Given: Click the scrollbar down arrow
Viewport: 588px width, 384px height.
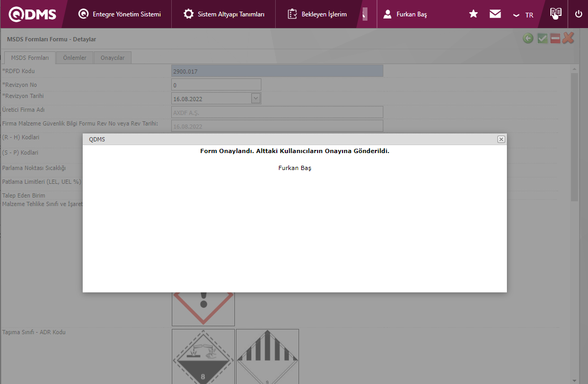Looking at the screenshot, I should [x=574, y=381].
